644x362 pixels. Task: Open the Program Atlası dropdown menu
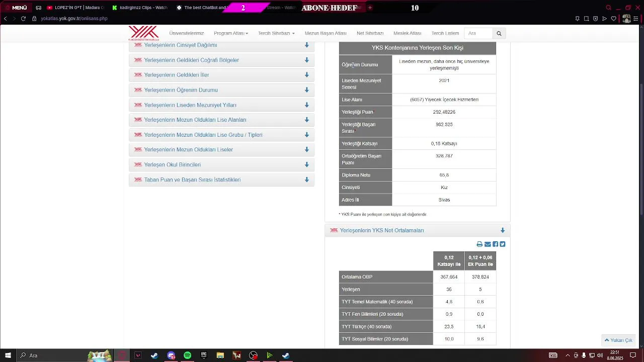tap(231, 33)
